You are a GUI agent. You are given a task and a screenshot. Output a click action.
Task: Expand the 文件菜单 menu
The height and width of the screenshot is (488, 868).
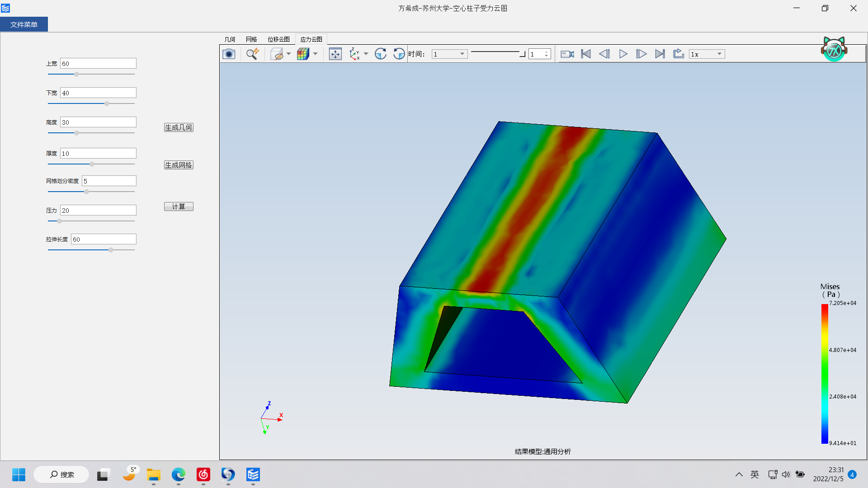(x=24, y=24)
